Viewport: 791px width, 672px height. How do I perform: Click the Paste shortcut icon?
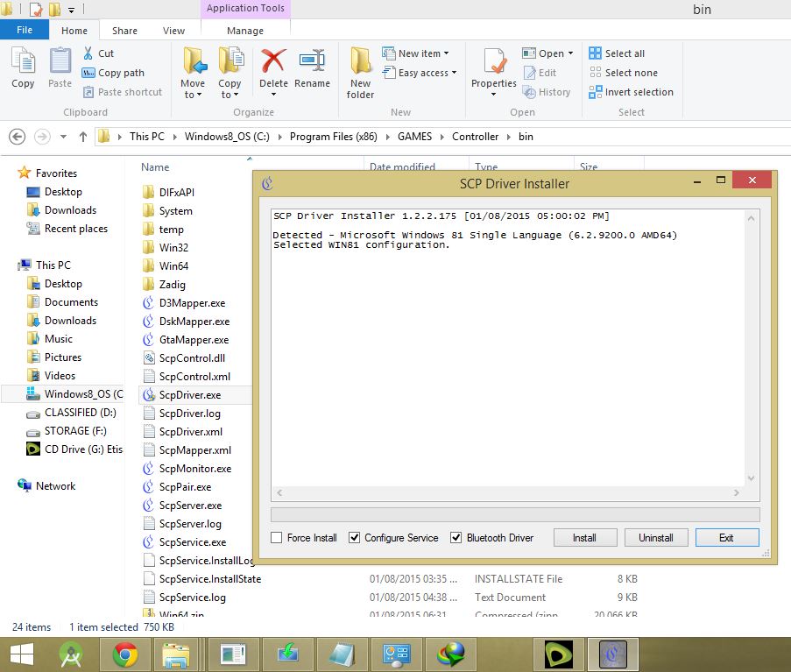[x=88, y=92]
